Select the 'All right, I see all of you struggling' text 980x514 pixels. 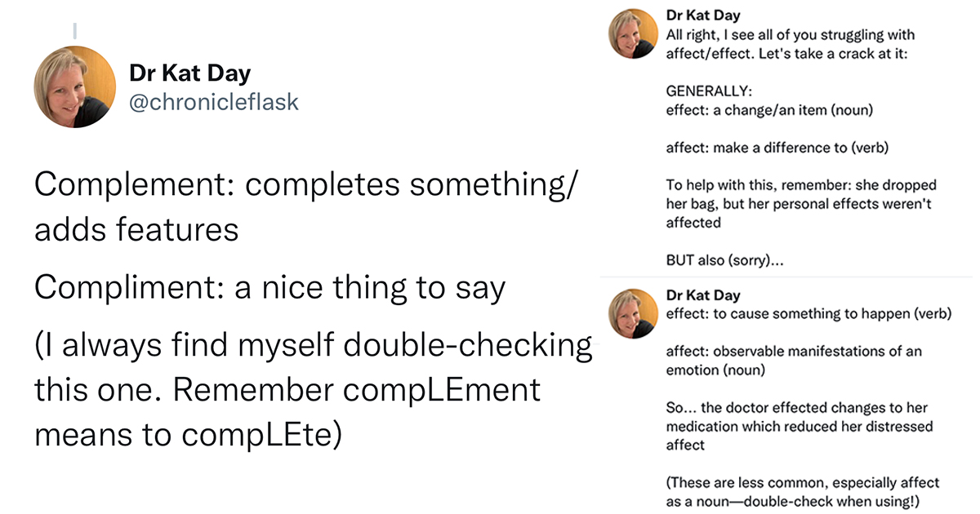point(791,44)
